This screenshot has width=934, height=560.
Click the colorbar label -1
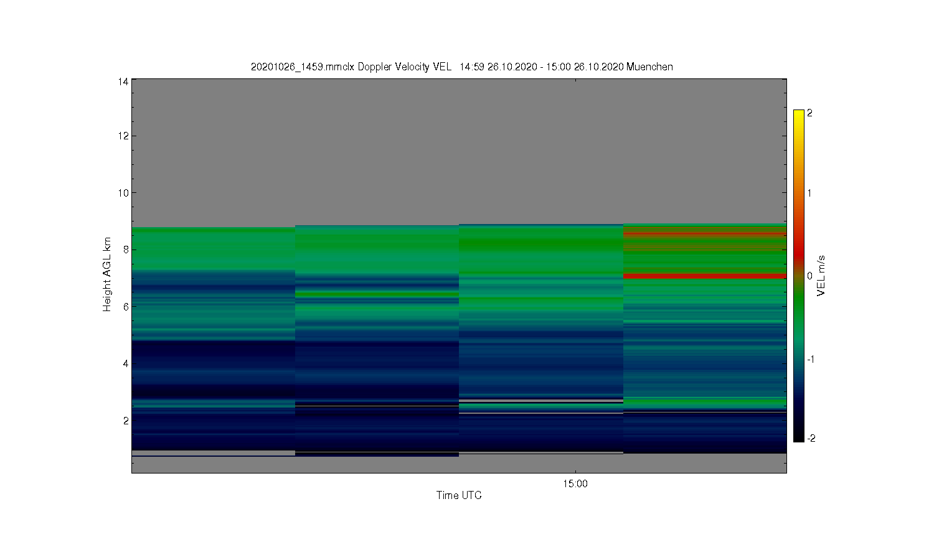click(811, 360)
